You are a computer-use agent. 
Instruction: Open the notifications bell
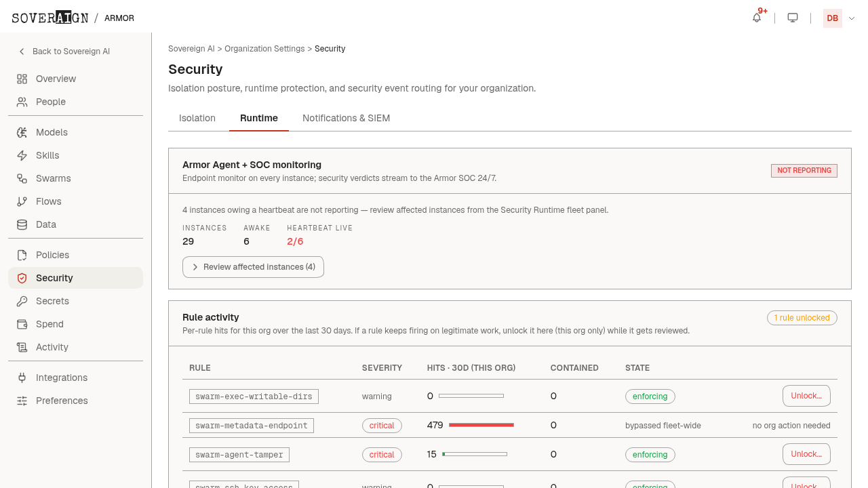click(x=757, y=18)
